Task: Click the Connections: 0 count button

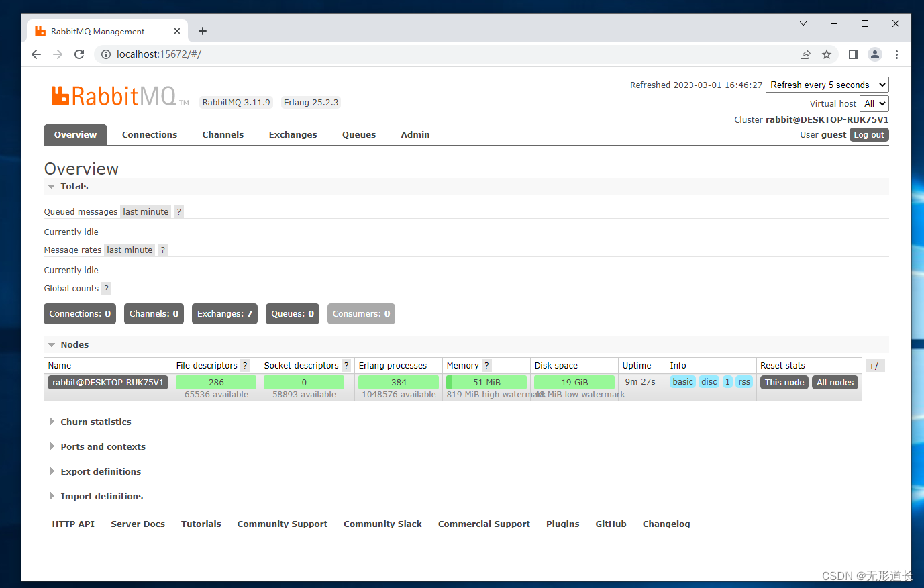Action: click(80, 313)
